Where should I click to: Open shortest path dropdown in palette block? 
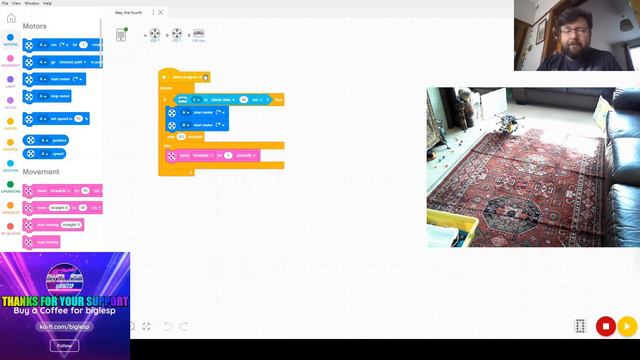[73, 62]
